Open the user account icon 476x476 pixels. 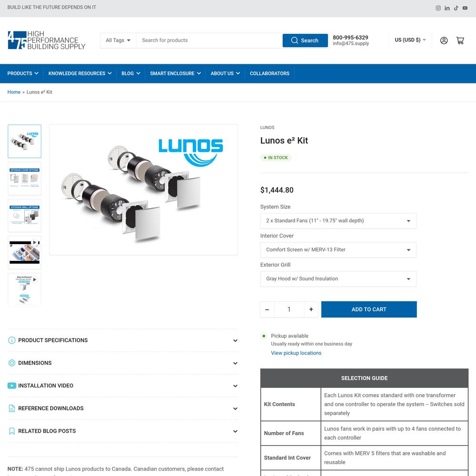[x=444, y=40]
